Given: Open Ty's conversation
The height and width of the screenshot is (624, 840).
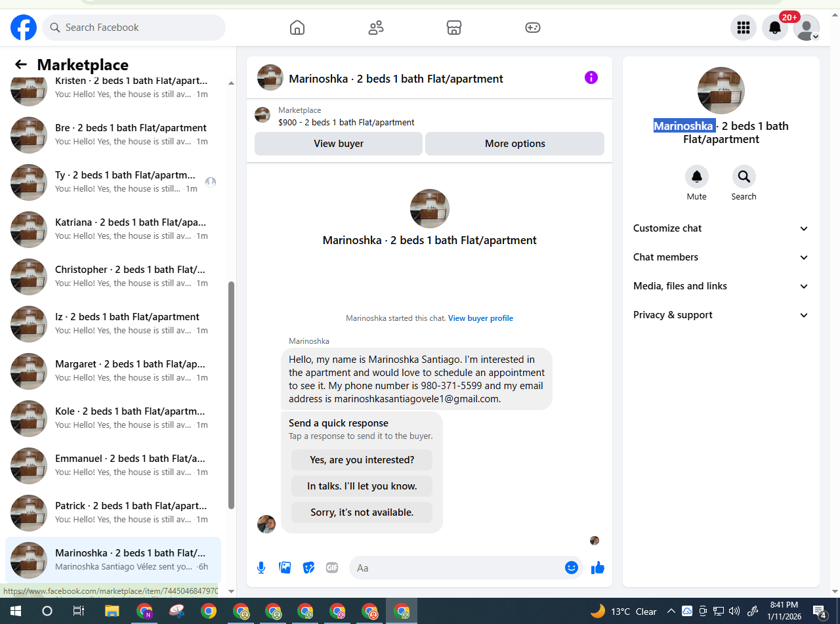Looking at the screenshot, I should click(x=113, y=182).
